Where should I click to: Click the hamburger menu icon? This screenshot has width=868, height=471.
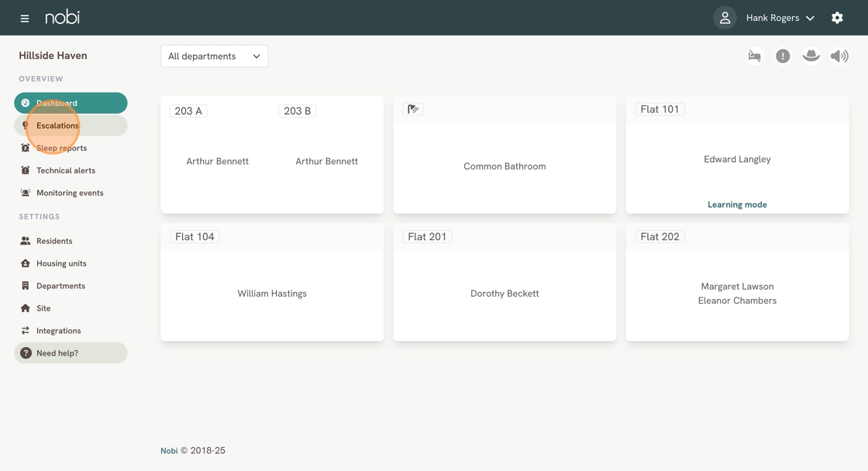point(25,18)
